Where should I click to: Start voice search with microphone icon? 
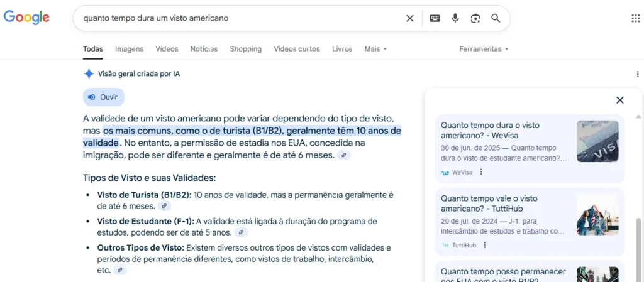pos(455,18)
